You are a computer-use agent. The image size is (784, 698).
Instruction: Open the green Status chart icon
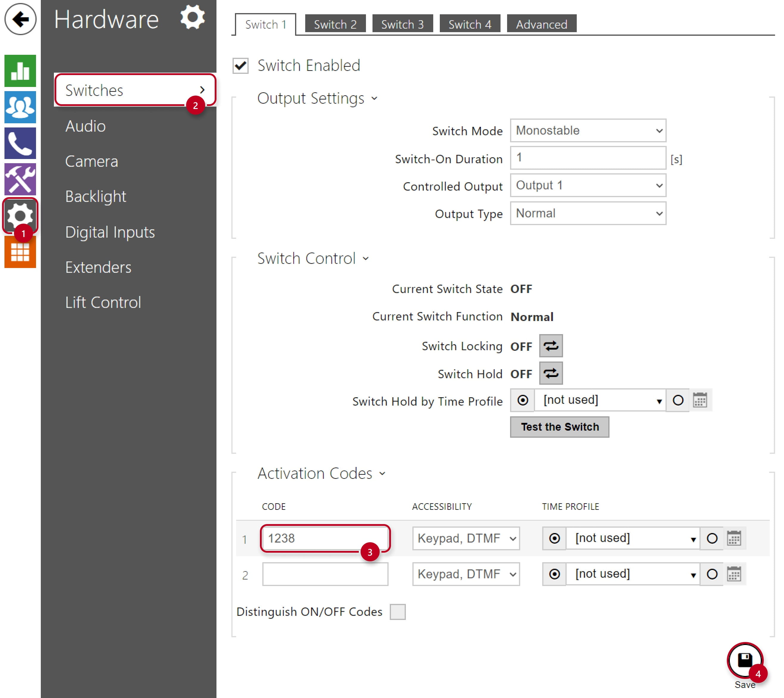(20, 71)
